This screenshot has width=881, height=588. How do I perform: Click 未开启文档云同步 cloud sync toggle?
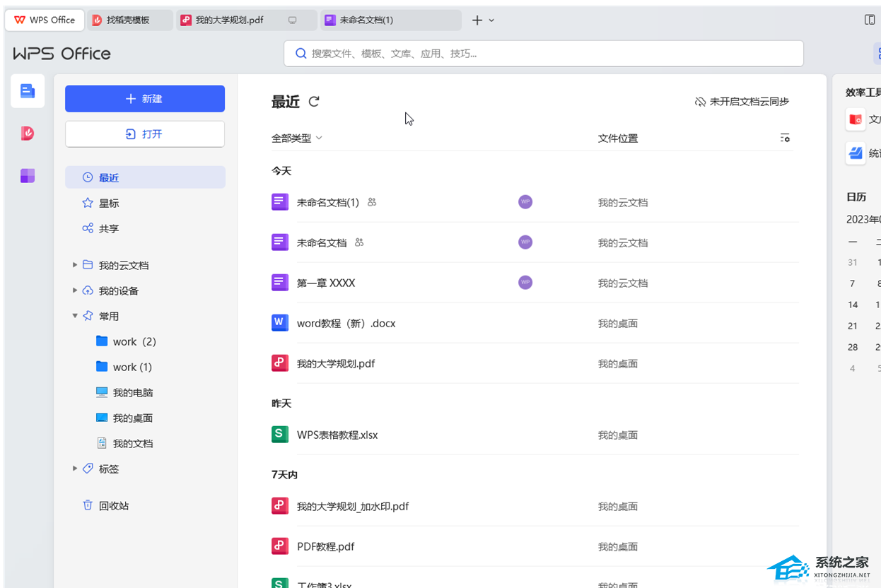(x=742, y=102)
